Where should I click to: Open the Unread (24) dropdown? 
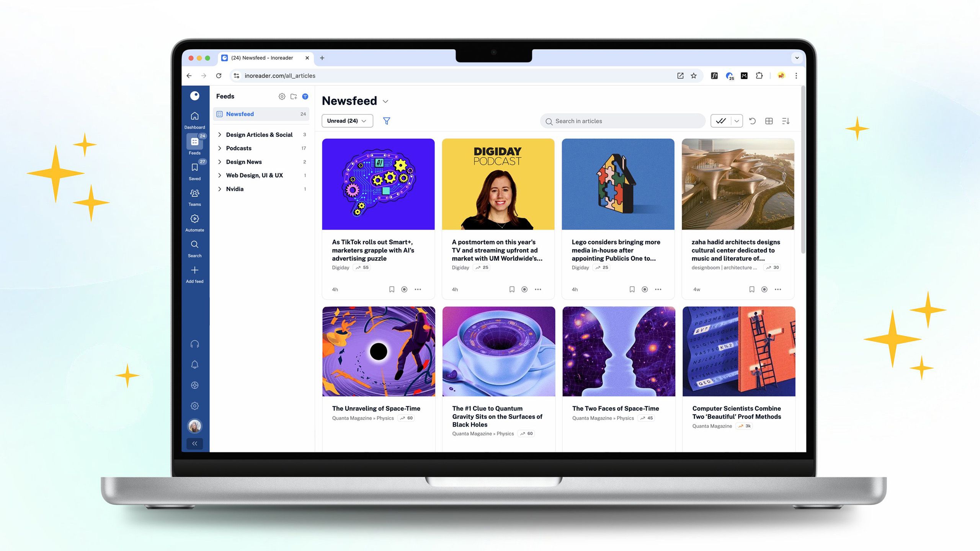coord(347,121)
